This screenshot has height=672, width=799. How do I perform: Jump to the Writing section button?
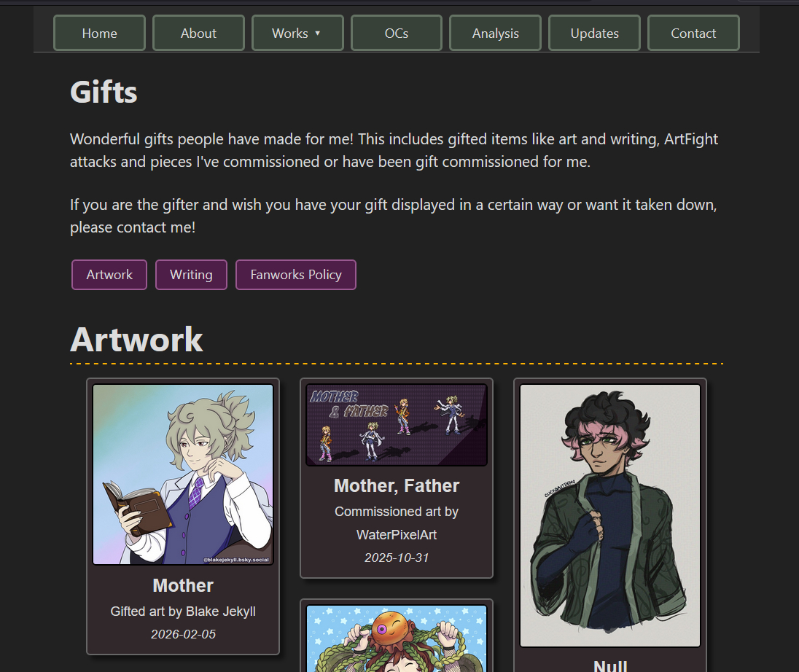point(191,275)
